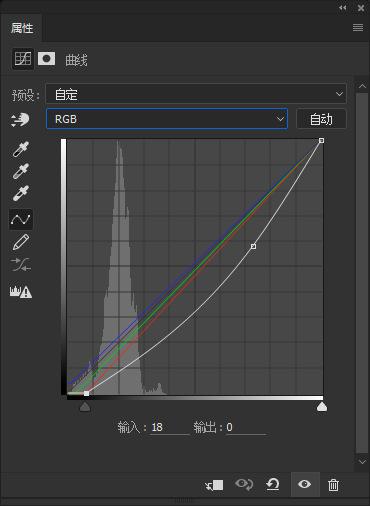370x506 pixels.
Task: Open the panel options menu
Action: [x=358, y=27]
